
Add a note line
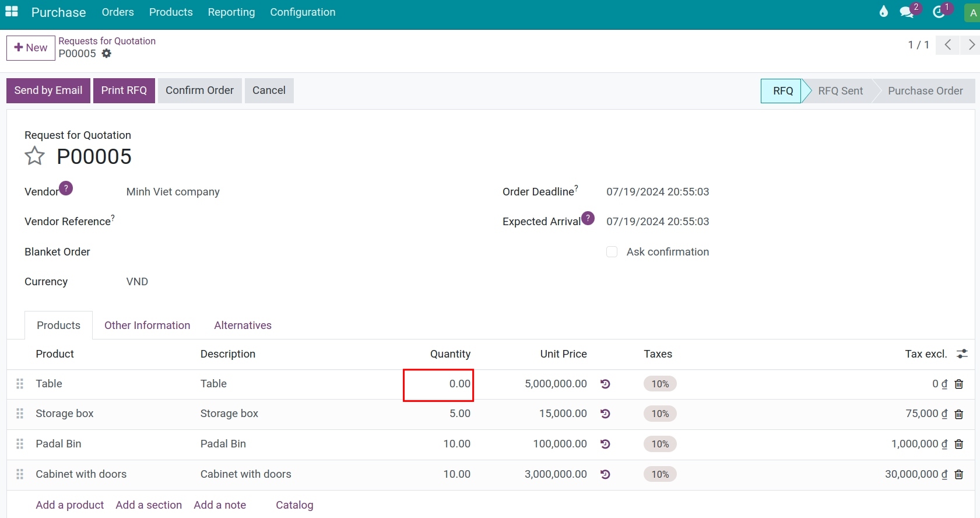[x=220, y=505]
